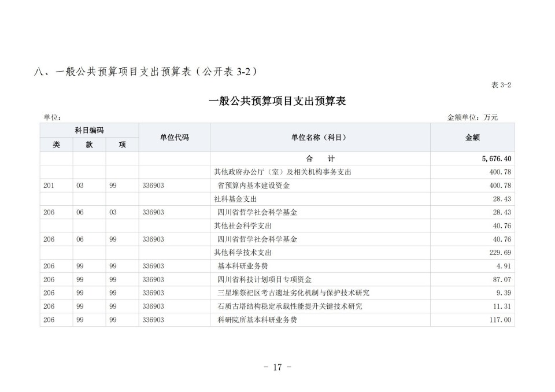
Task: Click the 社科基金支出 row
Action: pyautogui.click(x=277, y=199)
